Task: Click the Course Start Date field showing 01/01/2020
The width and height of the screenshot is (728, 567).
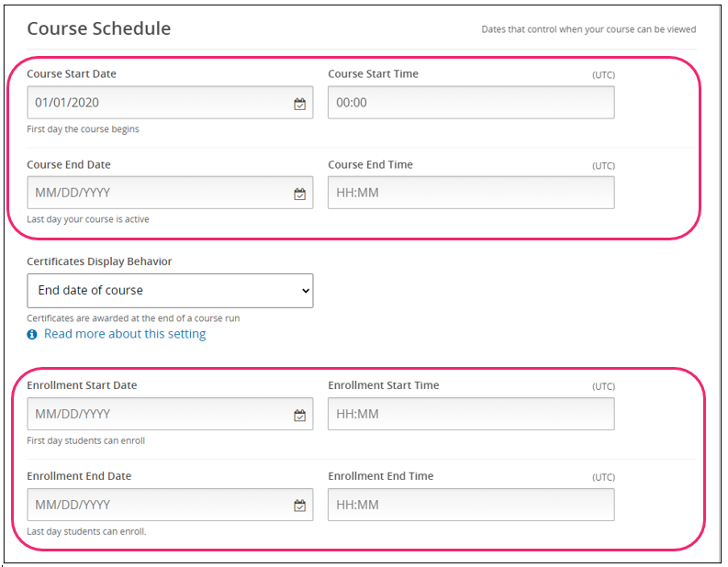Action: click(x=156, y=103)
